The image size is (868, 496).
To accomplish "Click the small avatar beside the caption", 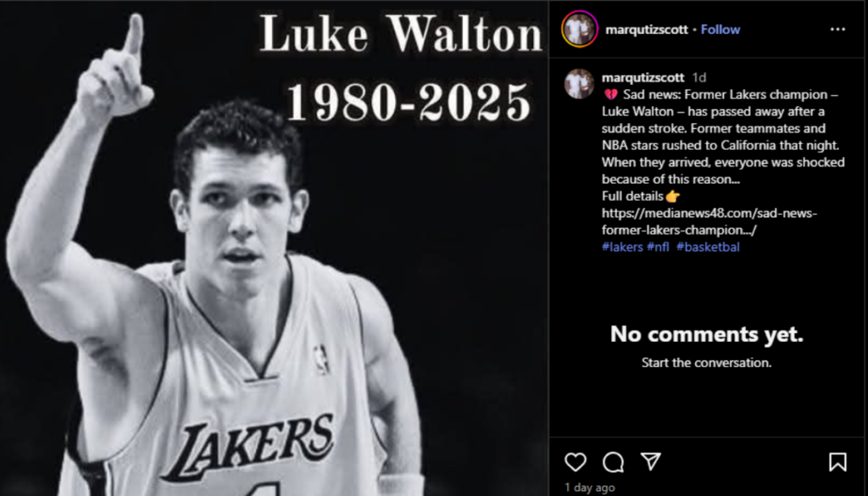I will [x=579, y=84].
